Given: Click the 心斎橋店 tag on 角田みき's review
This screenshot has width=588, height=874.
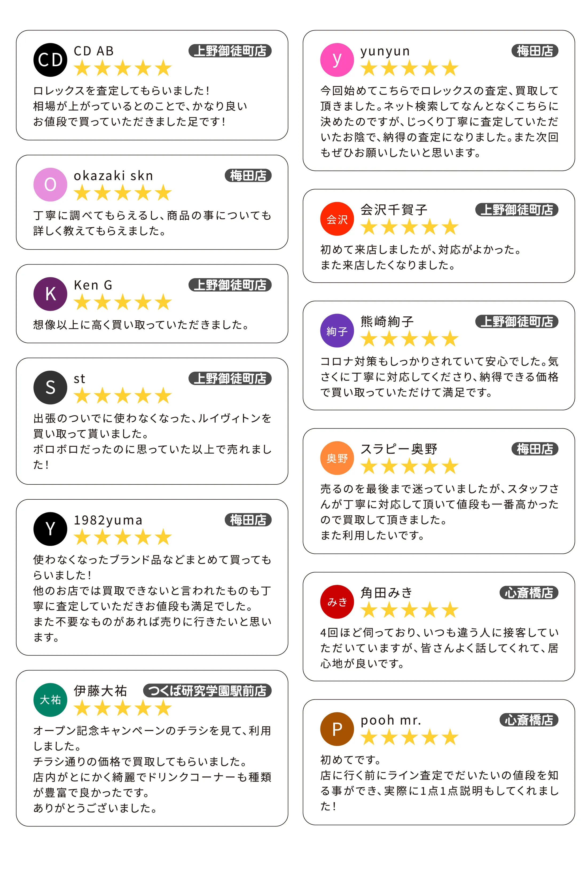Looking at the screenshot, I should (x=528, y=593).
